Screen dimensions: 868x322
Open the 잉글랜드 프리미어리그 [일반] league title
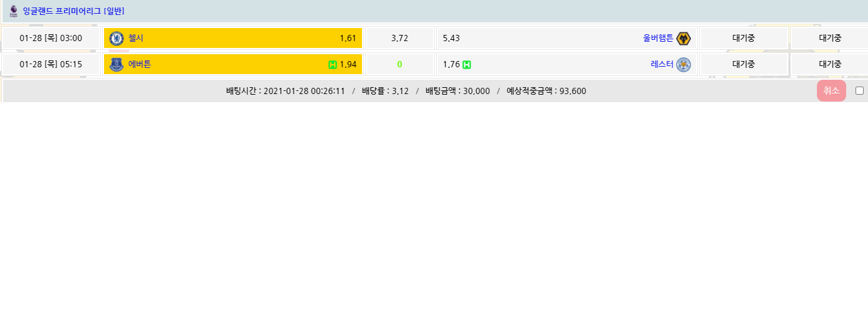(74, 11)
